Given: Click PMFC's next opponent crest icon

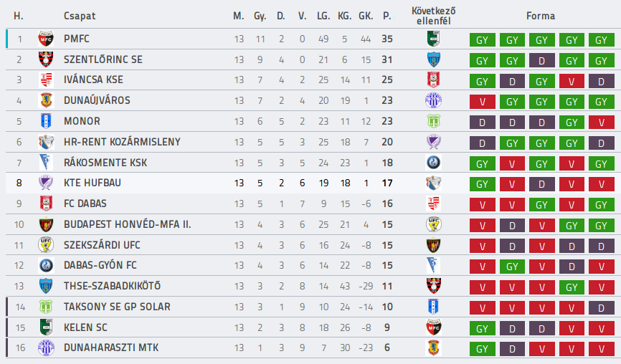Looking at the screenshot, I should [x=434, y=39].
